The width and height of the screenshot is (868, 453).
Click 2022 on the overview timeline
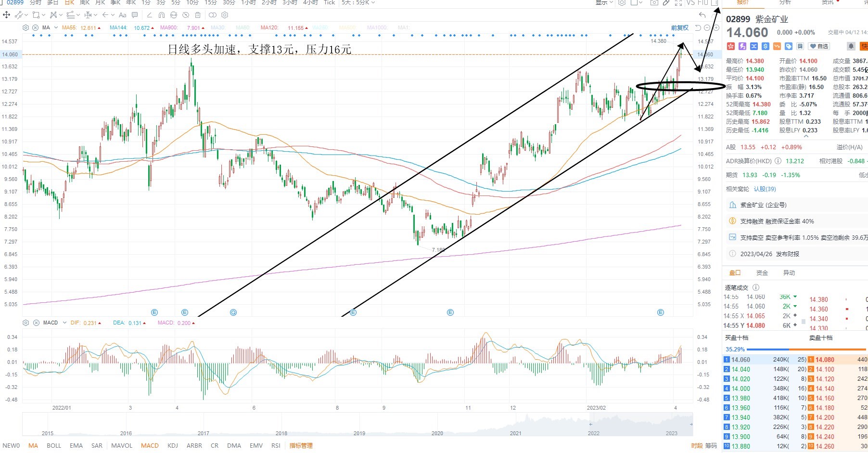click(x=594, y=433)
